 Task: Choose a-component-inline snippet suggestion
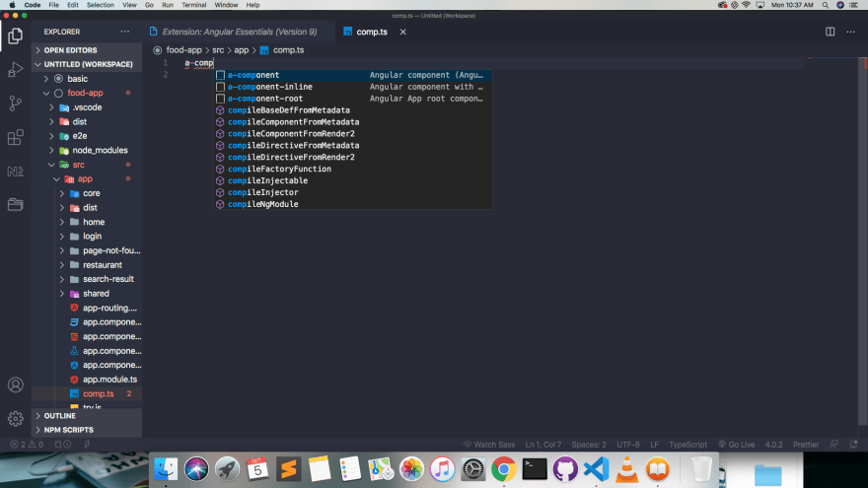click(x=353, y=87)
